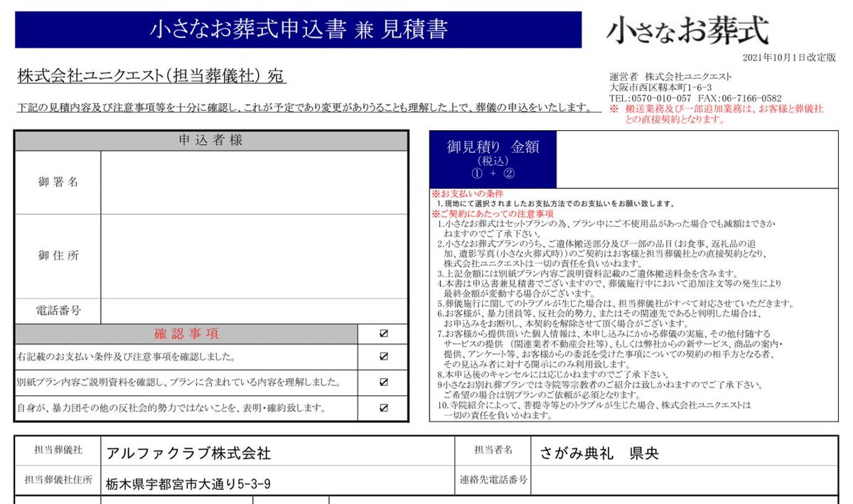Click the 2021年10月1日改定版 revision date
Screen dimensions: 853x504
tap(789, 58)
